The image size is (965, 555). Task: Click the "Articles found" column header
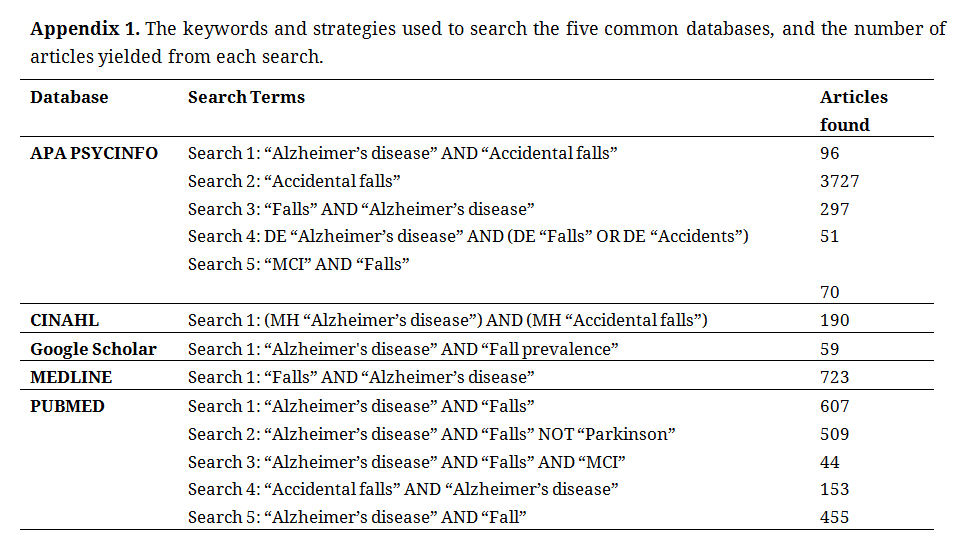pos(853,110)
